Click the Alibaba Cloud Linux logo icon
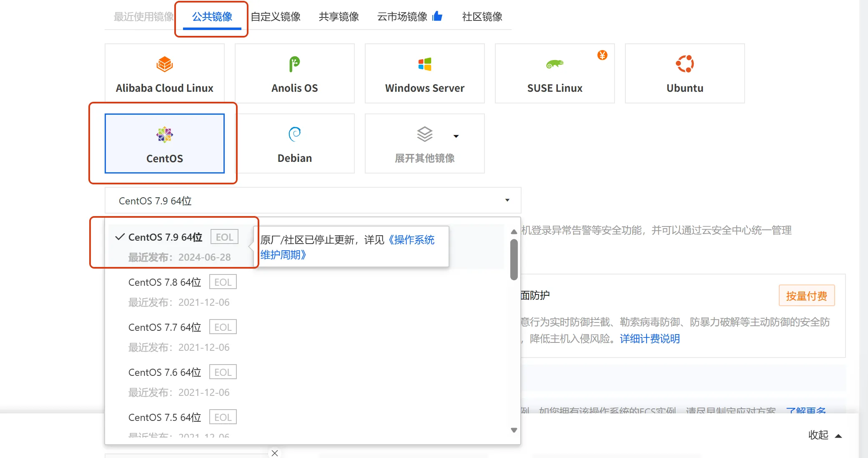Viewport: 868px width, 458px height. pyautogui.click(x=165, y=64)
